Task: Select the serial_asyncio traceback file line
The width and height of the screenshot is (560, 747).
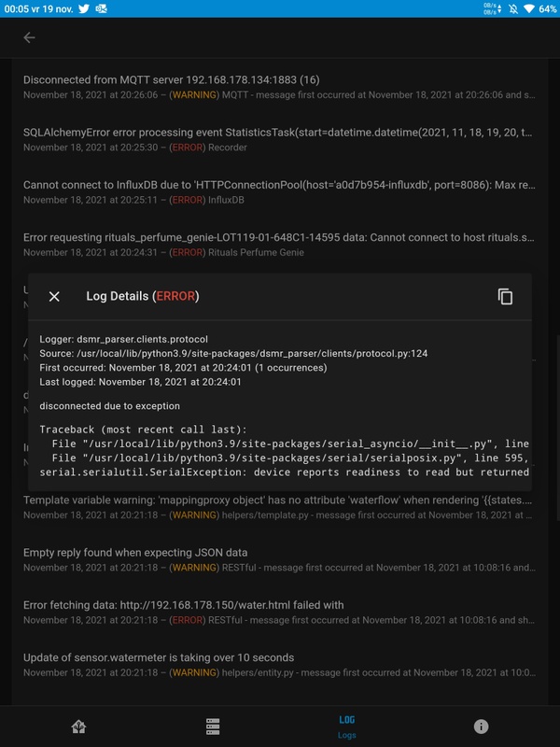Action: (x=290, y=444)
